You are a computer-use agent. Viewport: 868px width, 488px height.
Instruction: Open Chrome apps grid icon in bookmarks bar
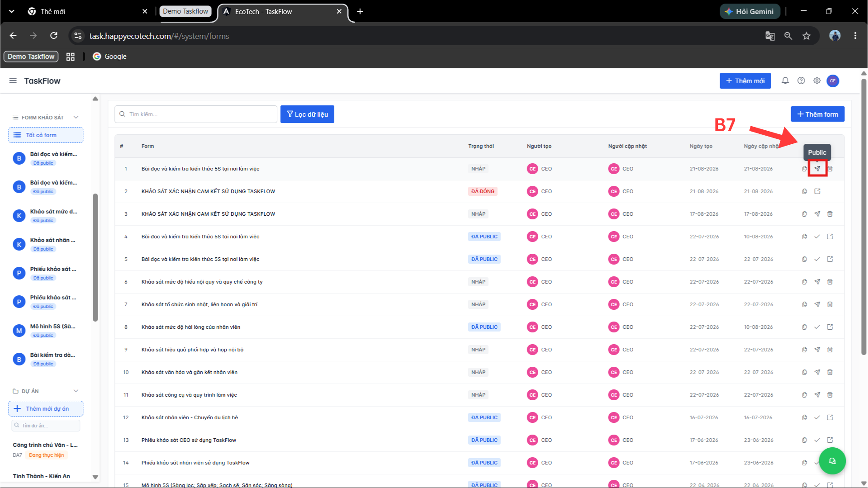pos(70,57)
